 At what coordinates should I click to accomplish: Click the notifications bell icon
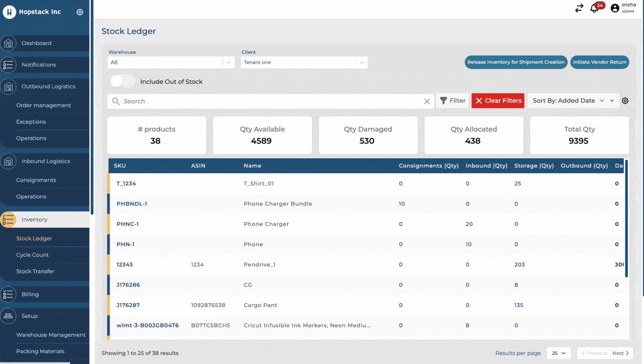click(x=594, y=8)
